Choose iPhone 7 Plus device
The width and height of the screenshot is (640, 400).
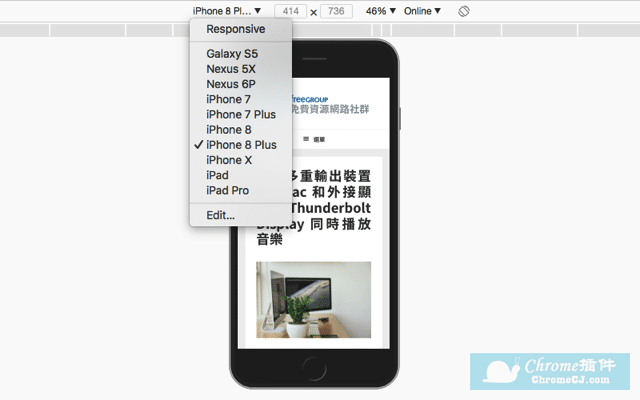pos(241,114)
